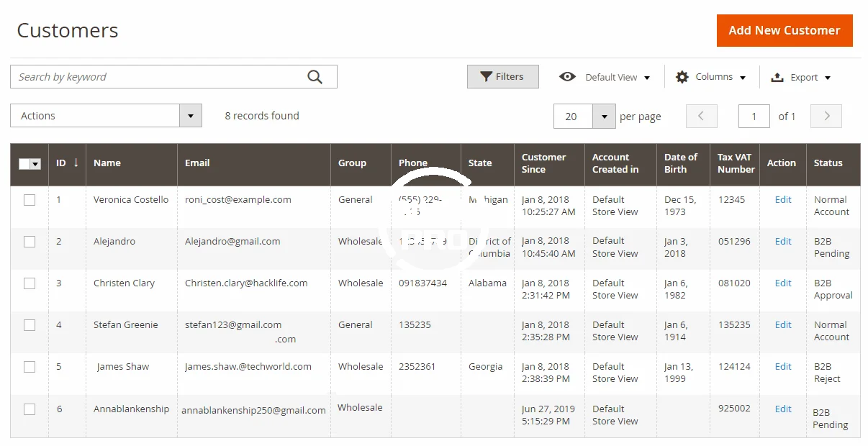Screen dimensions: 868x446
Task: Click the eye icon beside Default View
Action: coord(567,77)
